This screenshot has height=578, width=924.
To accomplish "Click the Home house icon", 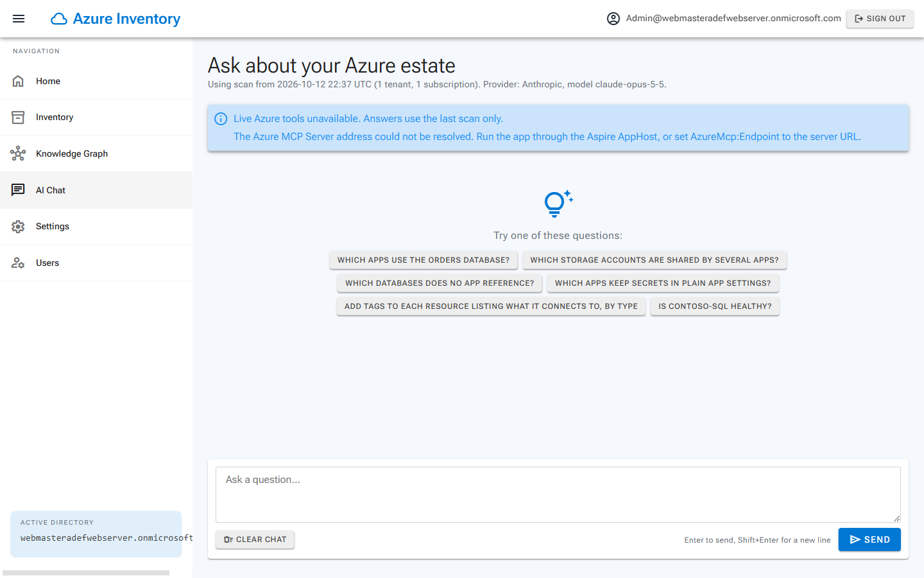I will coord(18,81).
